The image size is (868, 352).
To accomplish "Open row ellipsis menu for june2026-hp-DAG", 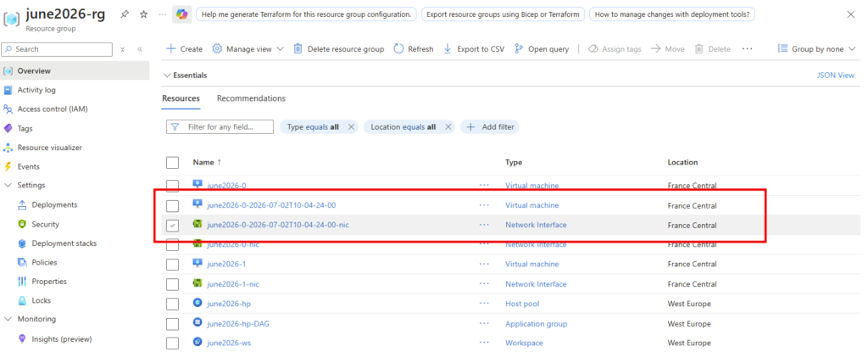I will click(484, 324).
